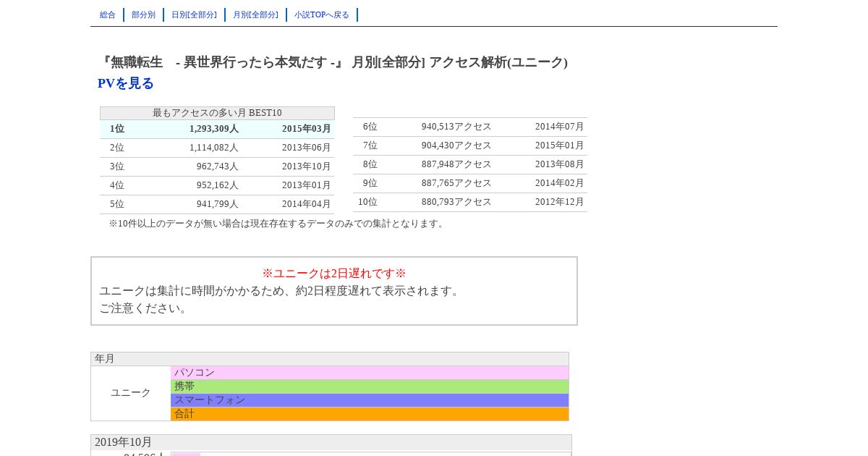Select the value 1,293,309人

[214, 129]
